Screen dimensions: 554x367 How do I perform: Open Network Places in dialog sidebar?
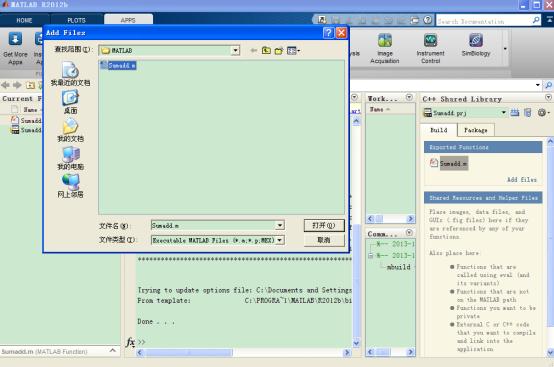pos(70,186)
